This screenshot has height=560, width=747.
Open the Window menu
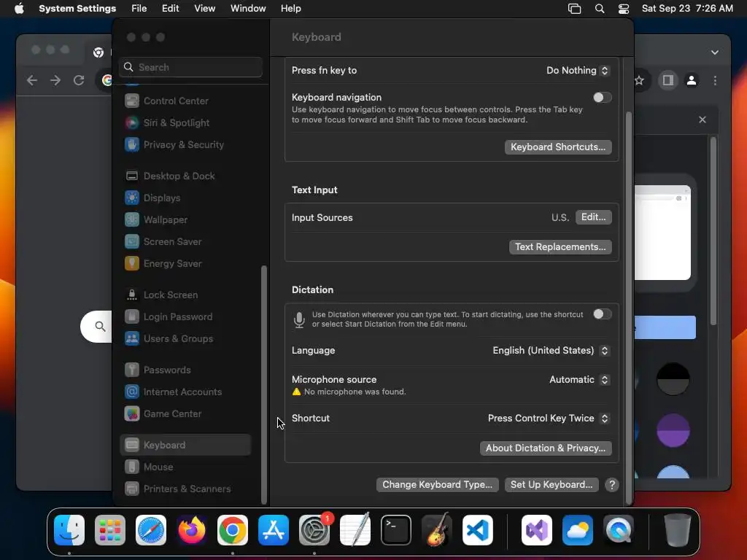point(248,9)
